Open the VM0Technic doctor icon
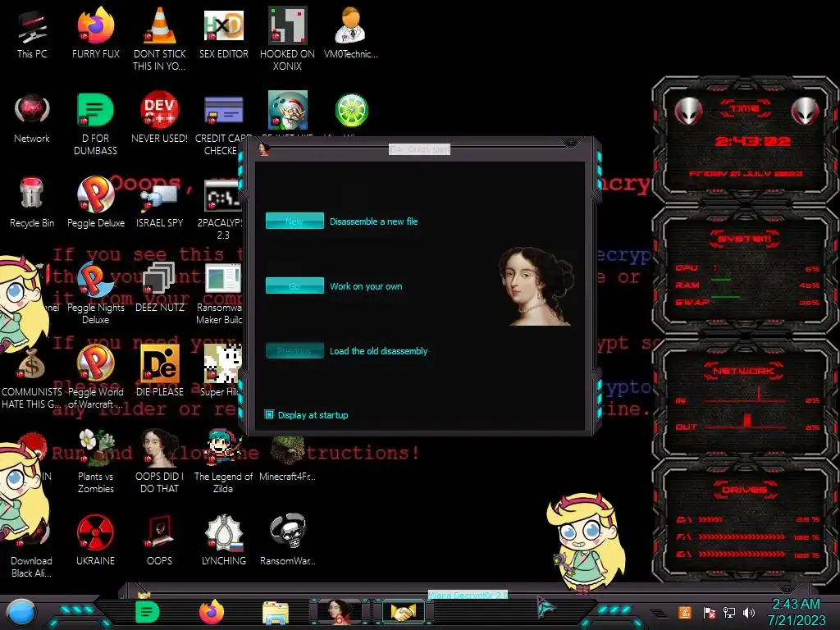 click(350, 33)
